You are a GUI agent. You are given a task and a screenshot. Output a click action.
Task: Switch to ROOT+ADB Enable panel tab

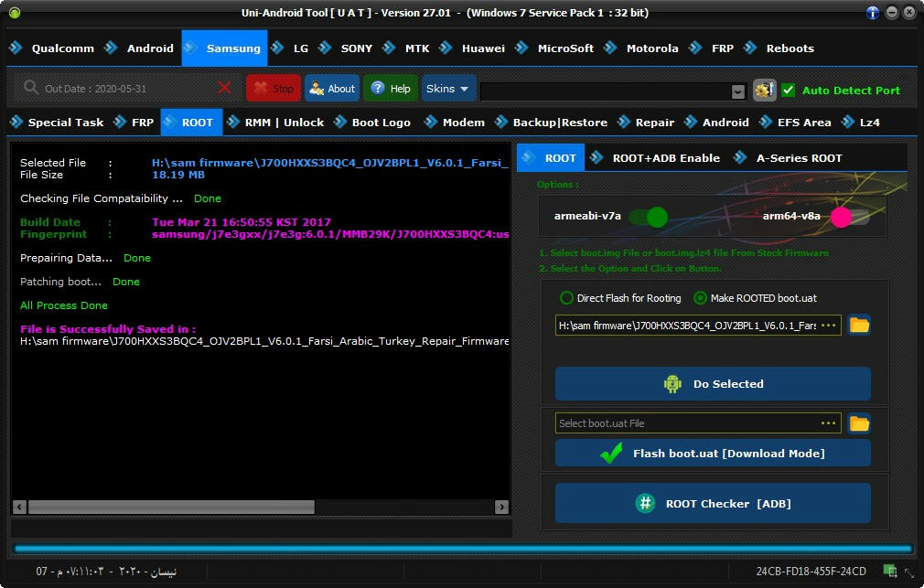[655, 158]
